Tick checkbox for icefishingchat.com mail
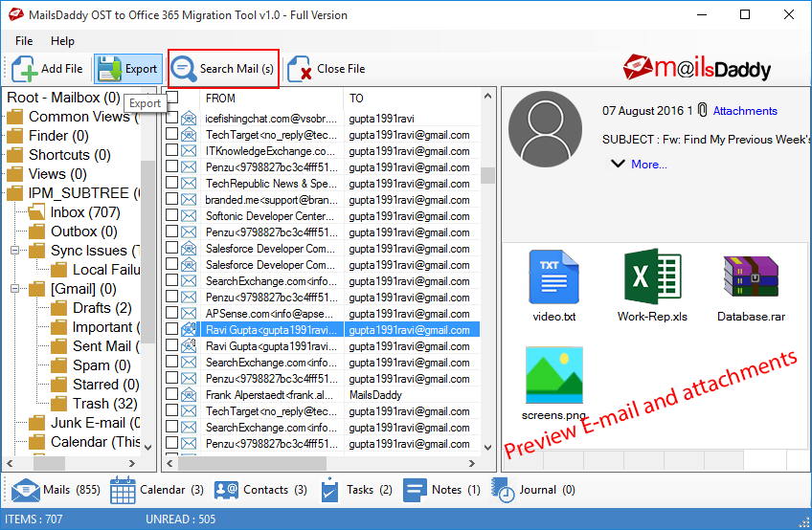 pos(172,118)
